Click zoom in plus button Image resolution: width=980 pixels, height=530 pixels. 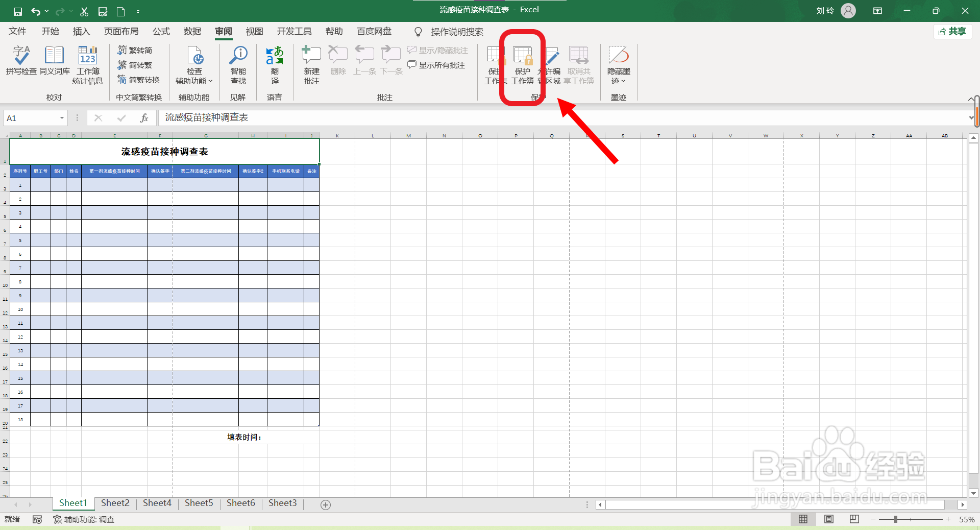[948, 519]
